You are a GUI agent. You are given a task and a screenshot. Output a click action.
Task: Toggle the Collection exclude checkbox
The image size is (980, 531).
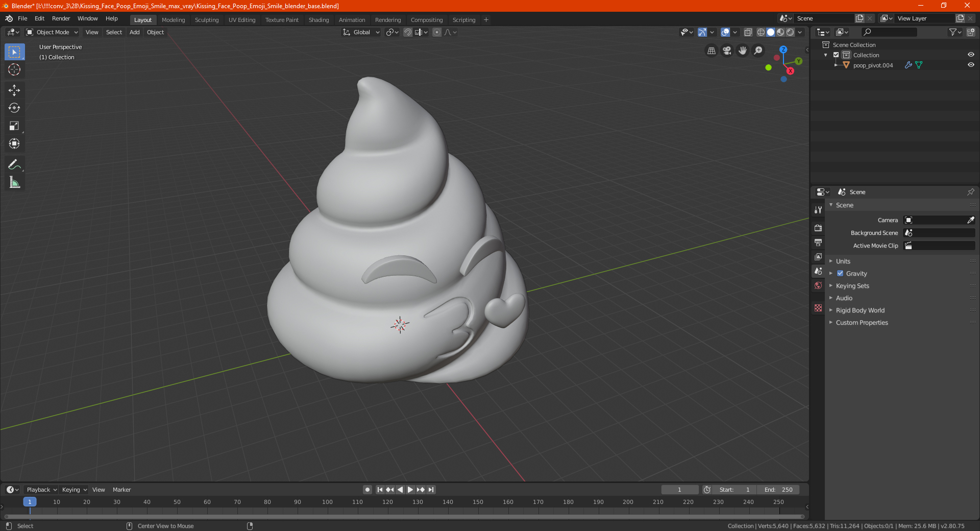[x=836, y=55]
